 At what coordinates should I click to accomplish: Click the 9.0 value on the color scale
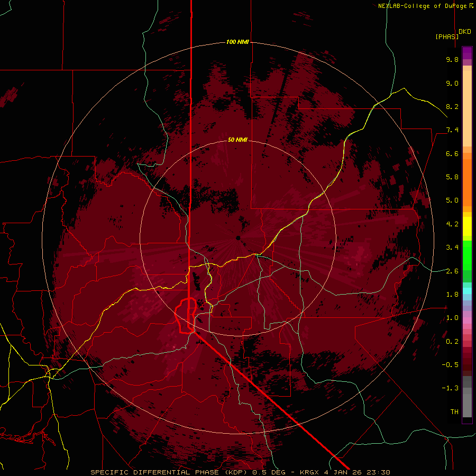(x=452, y=83)
